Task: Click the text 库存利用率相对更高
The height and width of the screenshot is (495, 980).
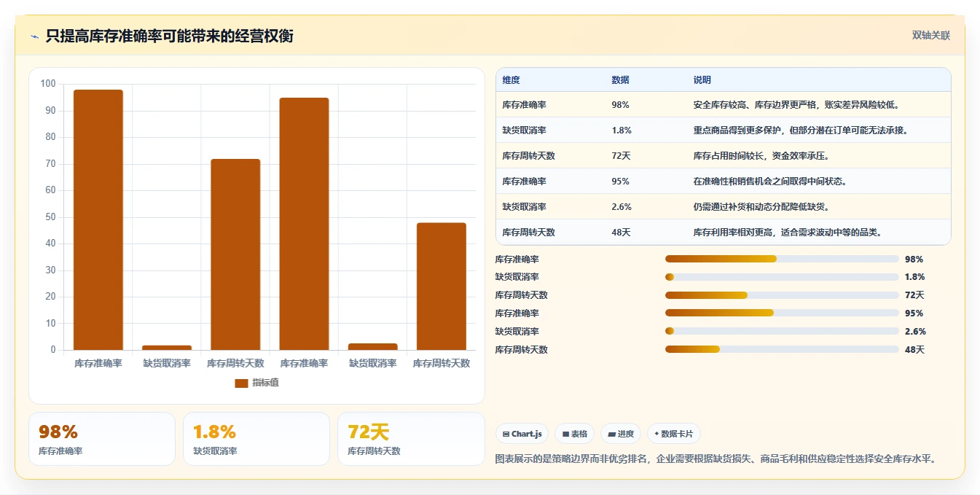Action: point(737,233)
